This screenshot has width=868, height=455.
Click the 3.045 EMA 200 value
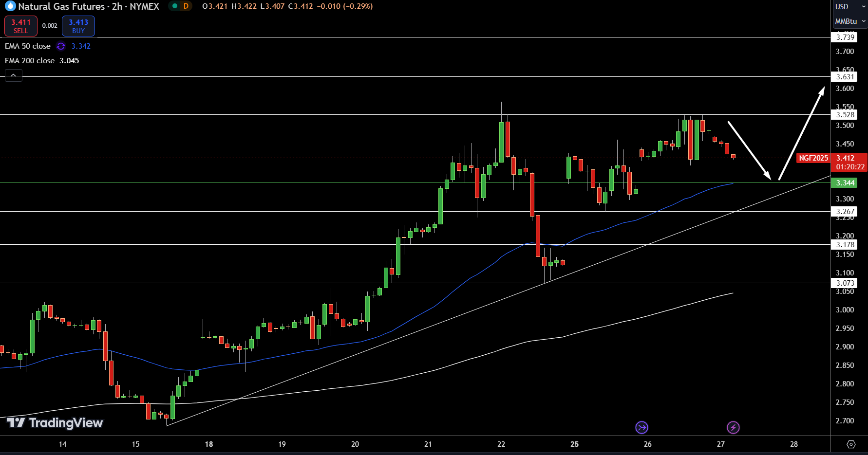(69, 61)
